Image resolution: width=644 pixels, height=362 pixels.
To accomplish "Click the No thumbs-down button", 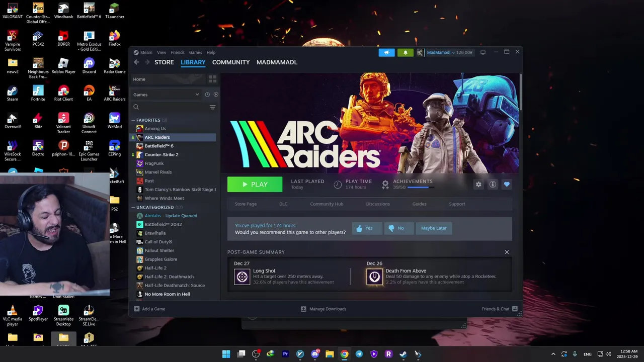I will 398,228.
